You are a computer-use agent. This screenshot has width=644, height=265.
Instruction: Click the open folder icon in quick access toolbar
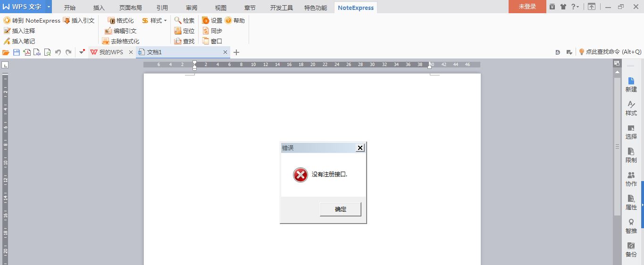(6, 52)
